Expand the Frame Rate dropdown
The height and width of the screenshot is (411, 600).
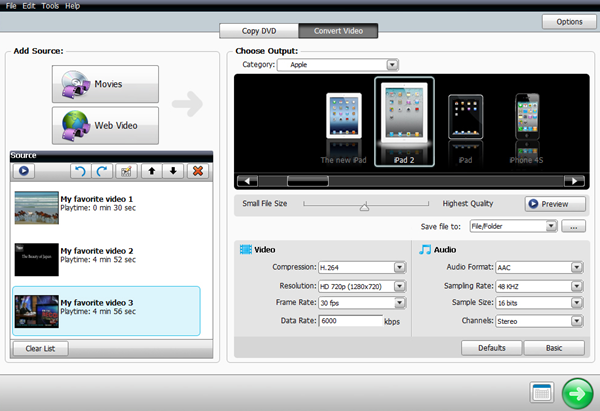tap(399, 303)
